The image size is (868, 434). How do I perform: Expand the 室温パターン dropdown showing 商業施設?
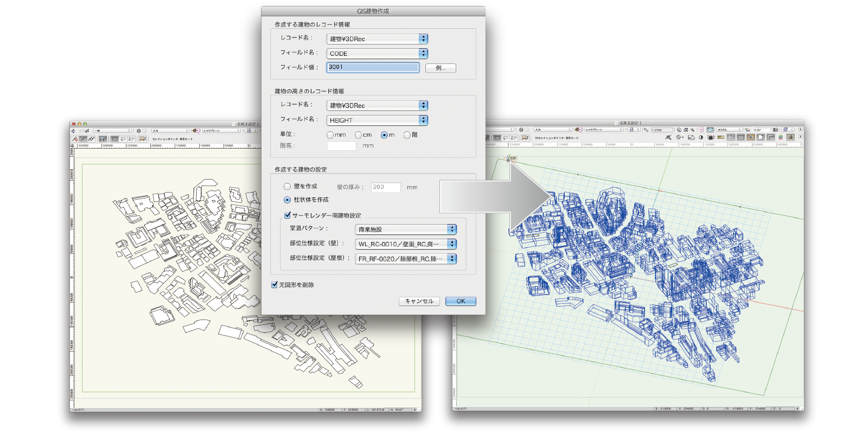(x=451, y=229)
